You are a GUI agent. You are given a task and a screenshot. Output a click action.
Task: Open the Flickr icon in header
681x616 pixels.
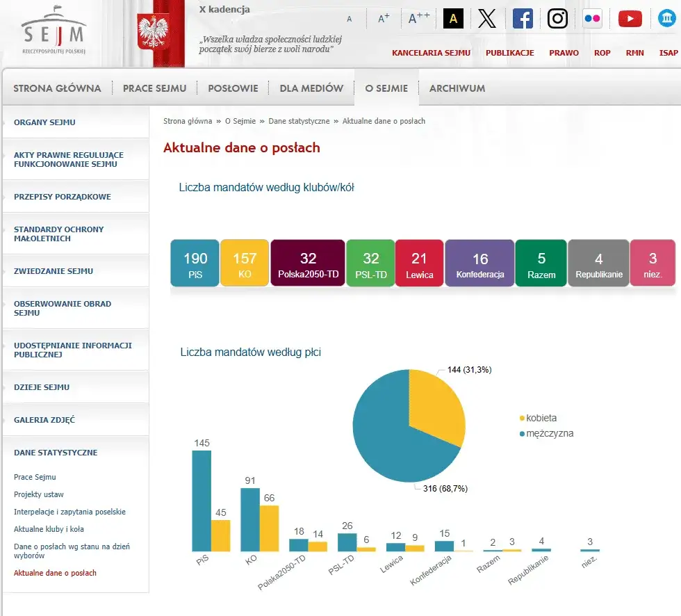click(592, 19)
